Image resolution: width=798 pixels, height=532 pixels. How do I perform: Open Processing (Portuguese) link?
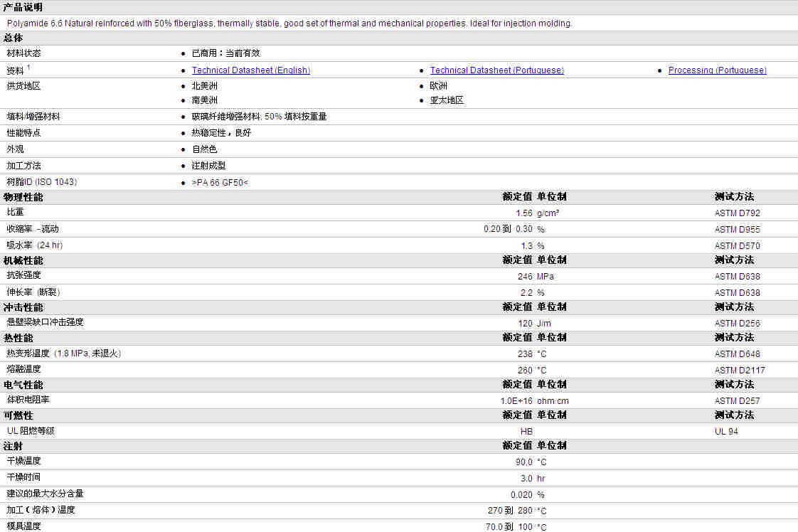[x=717, y=70]
